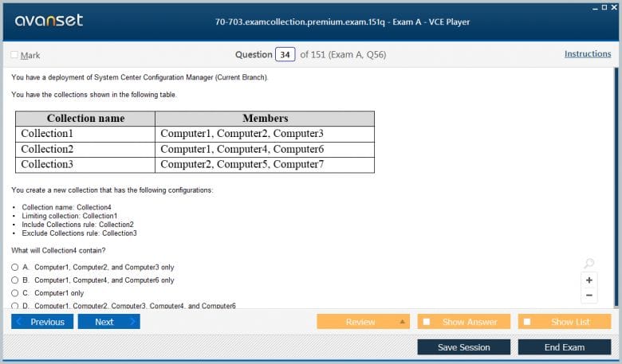622x364 pixels.
Task: Click the Collection3 table cell
Action: (x=85, y=165)
